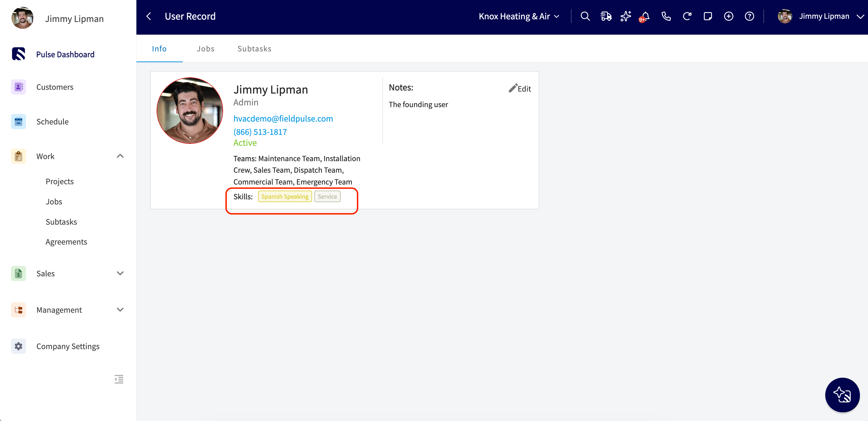Image resolution: width=868 pixels, height=421 pixels.
Task: Click 'The founding user' note text
Action: click(418, 105)
